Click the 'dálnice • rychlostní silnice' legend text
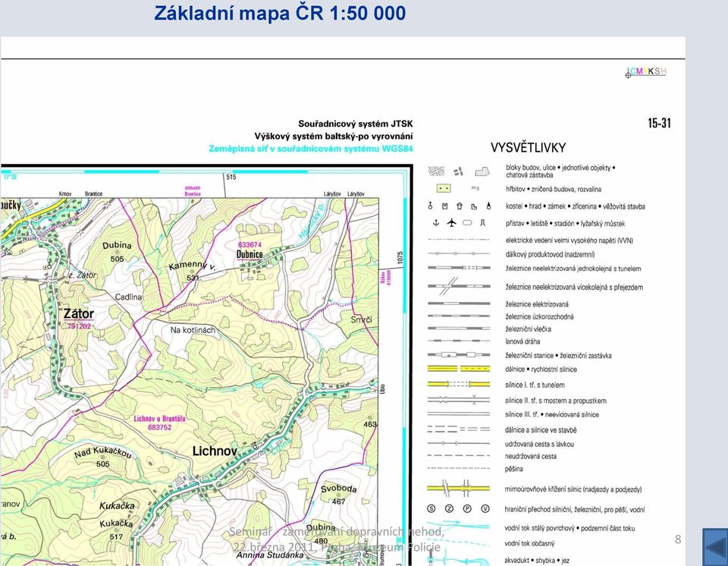 (541, 369)
